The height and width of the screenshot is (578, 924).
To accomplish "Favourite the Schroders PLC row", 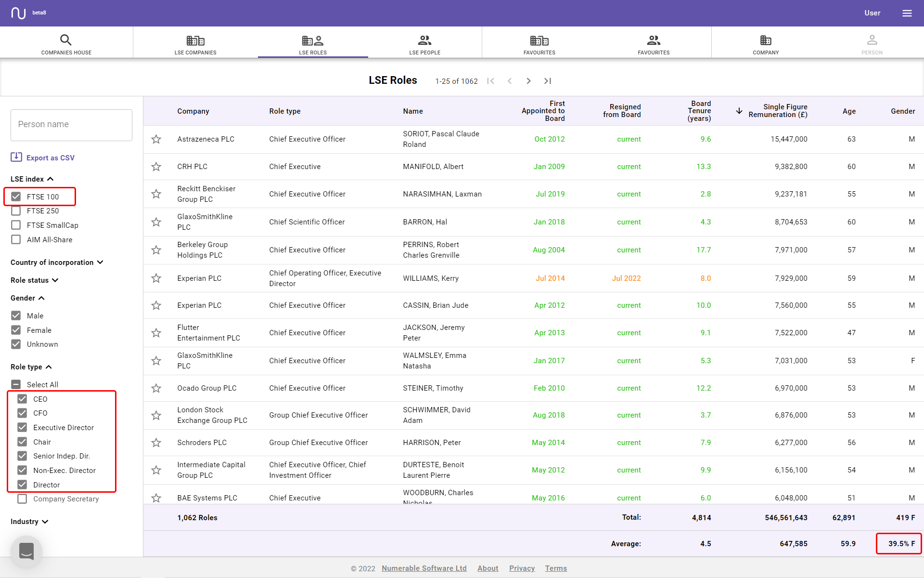I will (x=156, y=443).
